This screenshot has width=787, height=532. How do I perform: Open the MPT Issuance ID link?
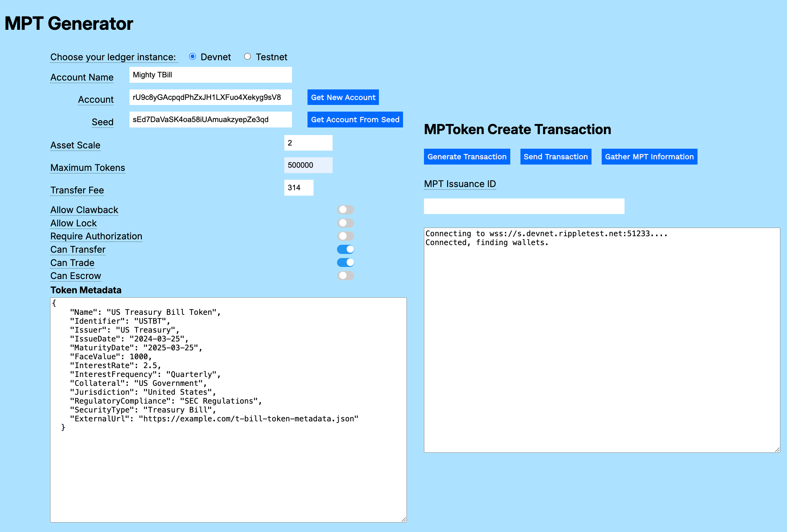pos(460,184)
